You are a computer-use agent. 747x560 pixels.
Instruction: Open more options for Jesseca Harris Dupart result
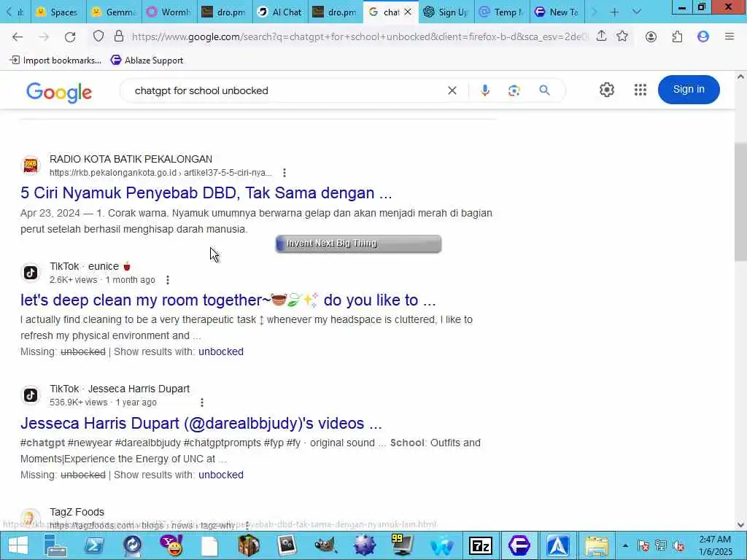point(202,402)
